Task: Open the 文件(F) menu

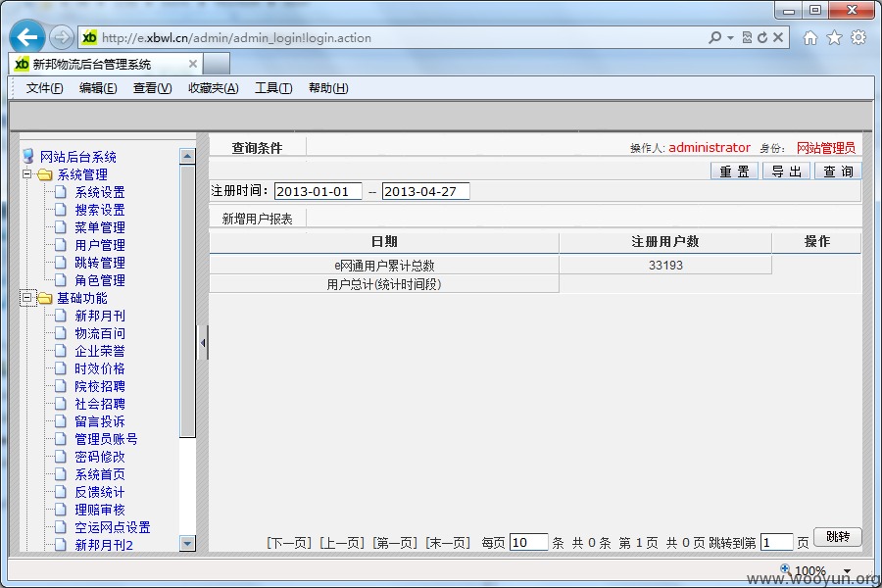Action: point(44,88)
